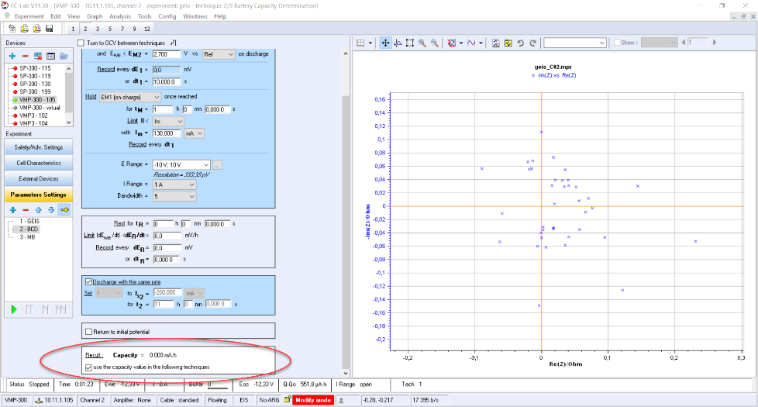Screen dimensions: 758x407
Task: Switch to channel tab 3
Action: pyautogui.click(x=97, y=29)
